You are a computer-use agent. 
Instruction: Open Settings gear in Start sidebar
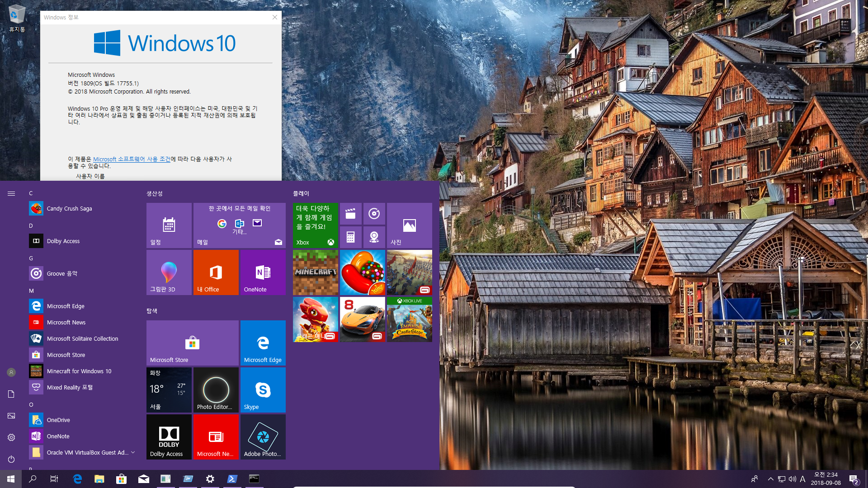[x=11, y=437]
